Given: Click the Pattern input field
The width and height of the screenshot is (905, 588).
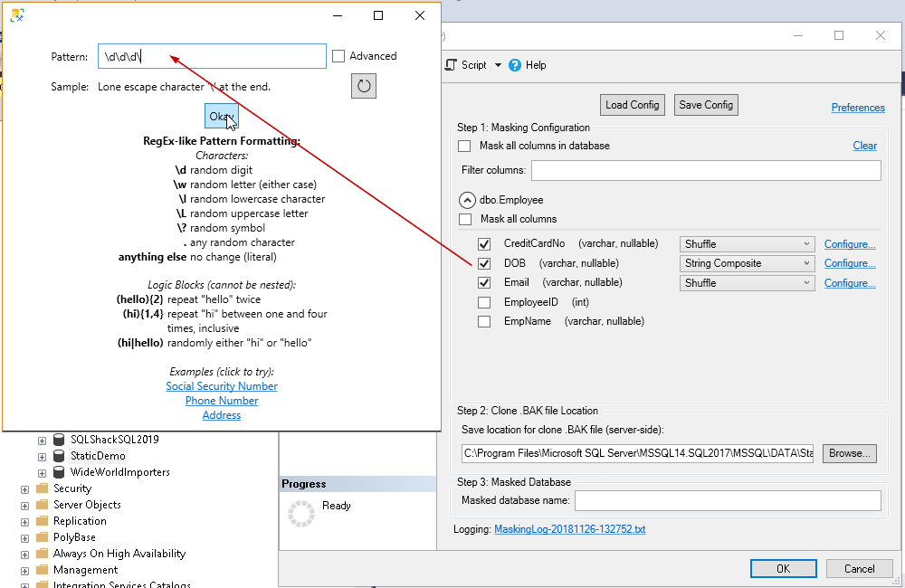Looking at the screenshot, I should point(212,57).
